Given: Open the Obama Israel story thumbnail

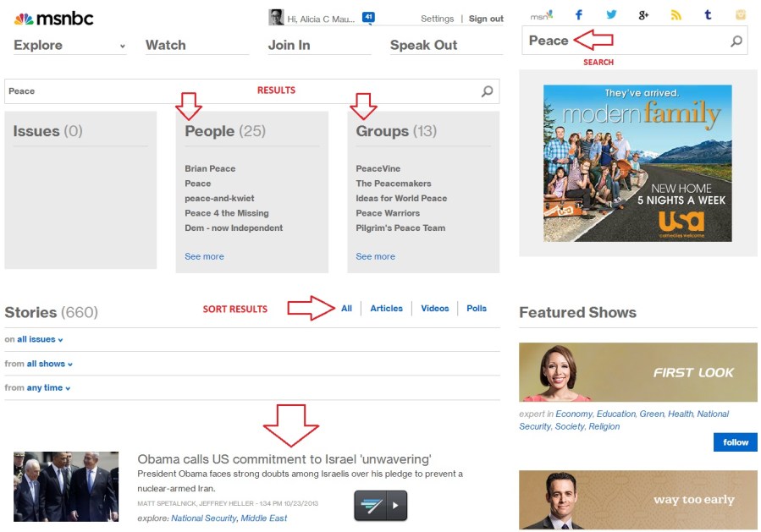Looking at the screenshot, I should point(66,486).
